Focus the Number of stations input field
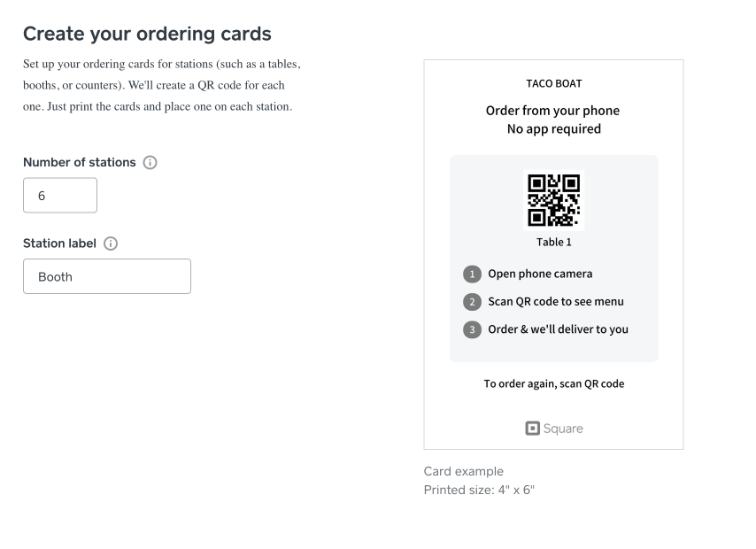Viewport: 756px width, 549px height. coord(60,196)
